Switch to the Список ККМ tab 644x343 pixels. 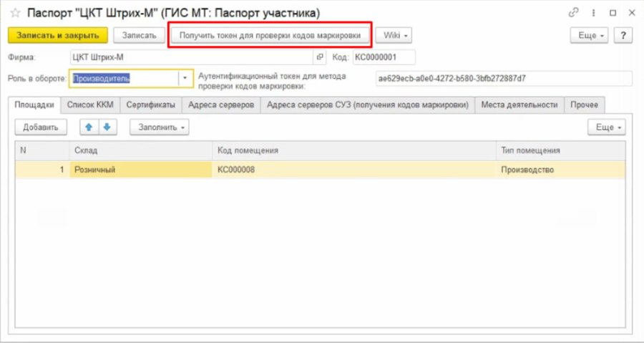coord(90,105)
